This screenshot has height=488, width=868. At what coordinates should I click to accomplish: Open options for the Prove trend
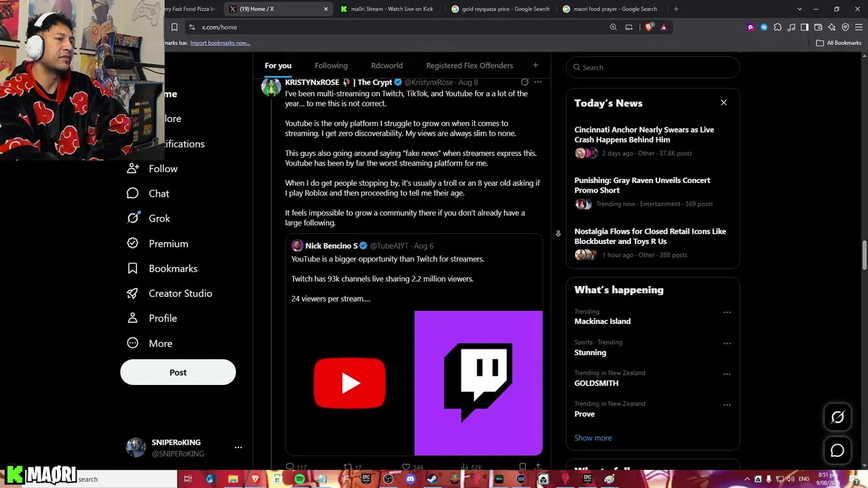coord(727,405)
